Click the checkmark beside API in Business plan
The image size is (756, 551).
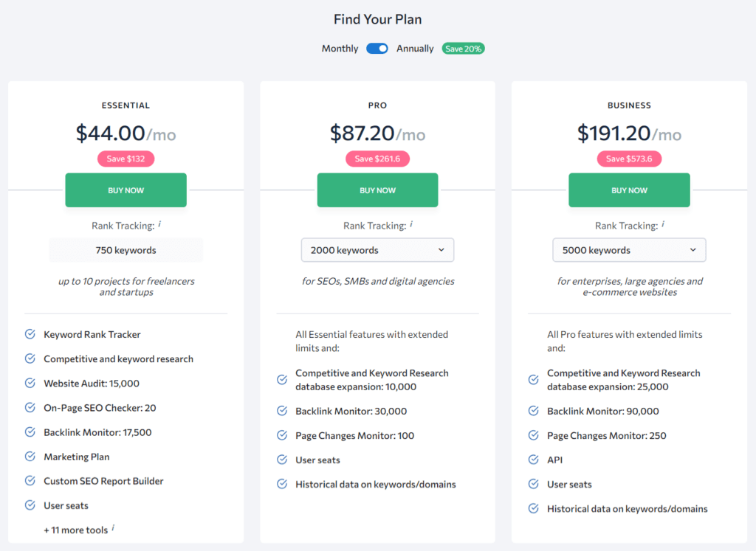[533, 460]
